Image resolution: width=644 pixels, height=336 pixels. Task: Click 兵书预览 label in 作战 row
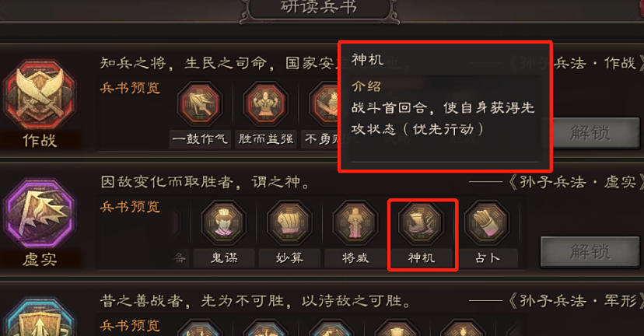(130, 88)
